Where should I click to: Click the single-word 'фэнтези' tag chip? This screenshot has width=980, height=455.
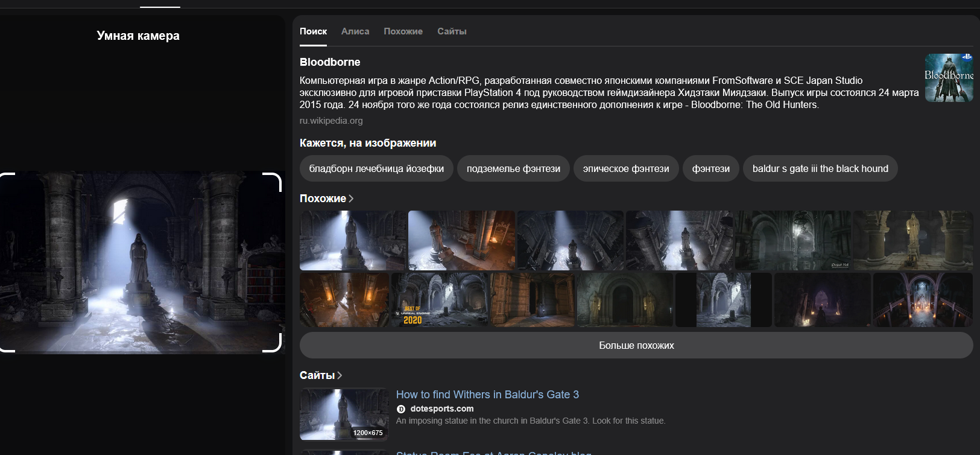pos(711,168)
